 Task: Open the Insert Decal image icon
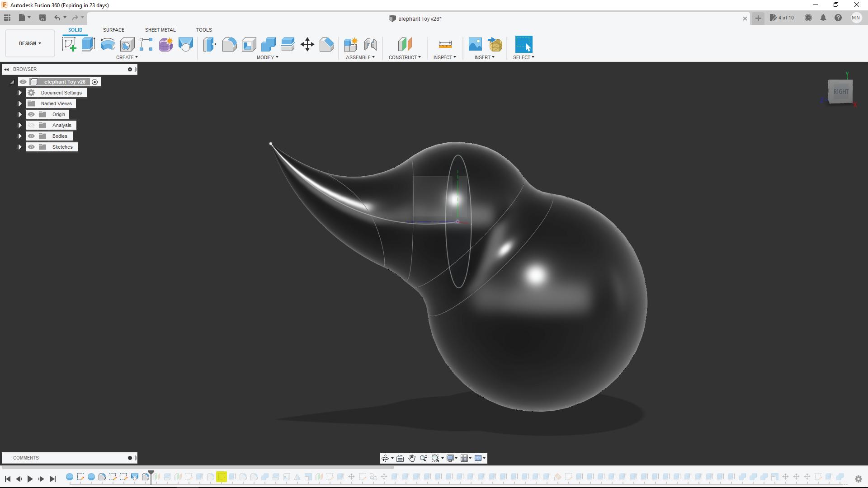coord(475,44)
